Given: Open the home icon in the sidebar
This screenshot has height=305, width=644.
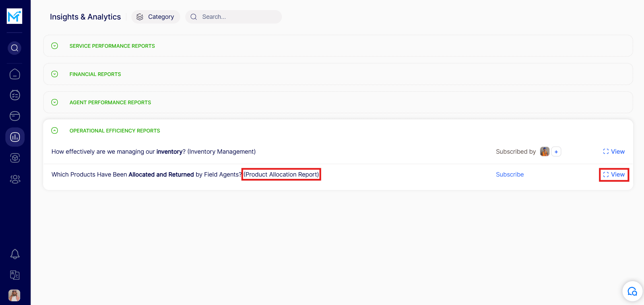Looking at the screenshot, I should [15, 74].
